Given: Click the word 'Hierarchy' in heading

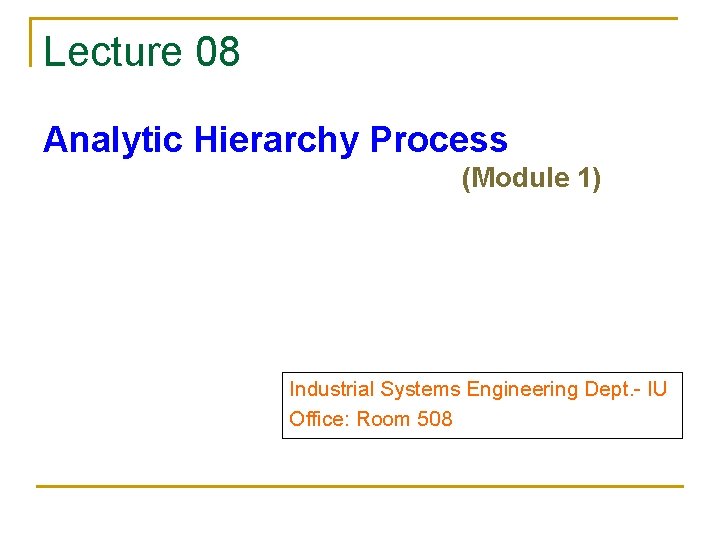Looking at the screenshot, I should pyautogui.click(x=277, y=140).
